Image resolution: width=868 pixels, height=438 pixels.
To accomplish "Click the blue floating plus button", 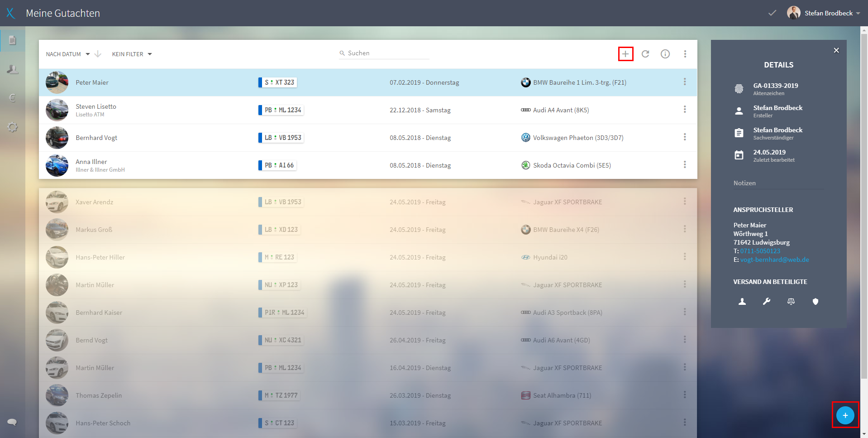I will point(845,415).
